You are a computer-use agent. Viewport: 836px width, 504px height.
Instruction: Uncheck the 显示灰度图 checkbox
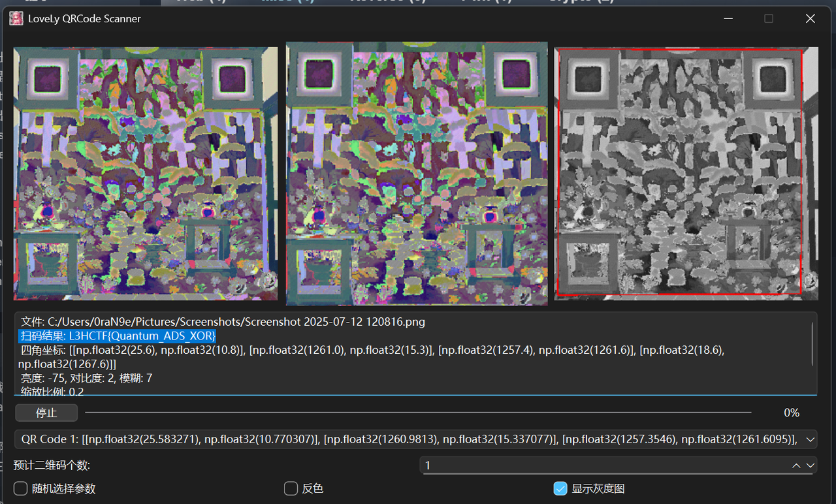[560, 488]
